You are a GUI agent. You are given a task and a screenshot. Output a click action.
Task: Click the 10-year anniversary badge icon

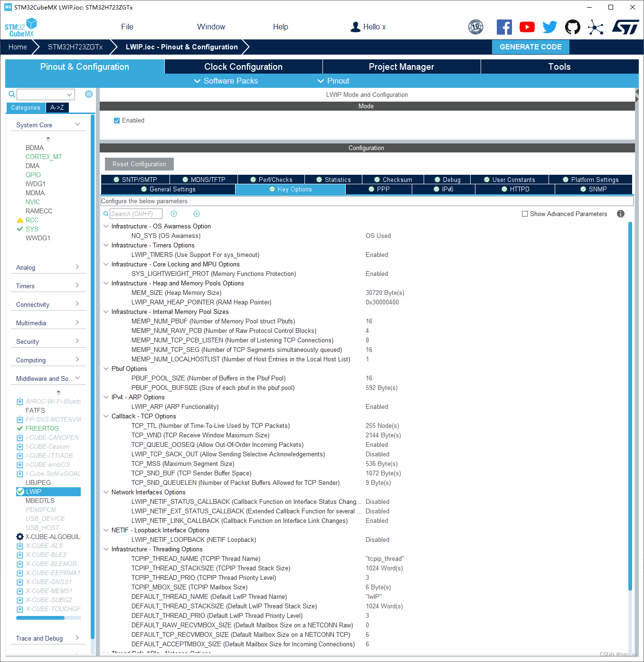[476, 27]
